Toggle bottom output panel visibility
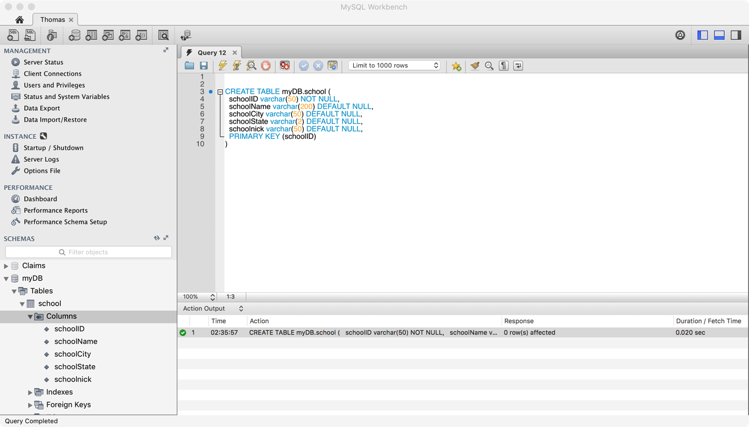 point(719,35)
